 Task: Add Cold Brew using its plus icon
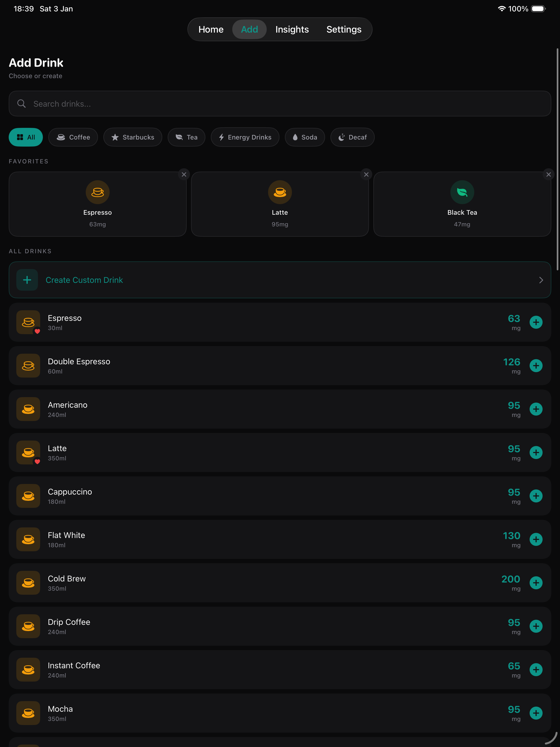536,583
